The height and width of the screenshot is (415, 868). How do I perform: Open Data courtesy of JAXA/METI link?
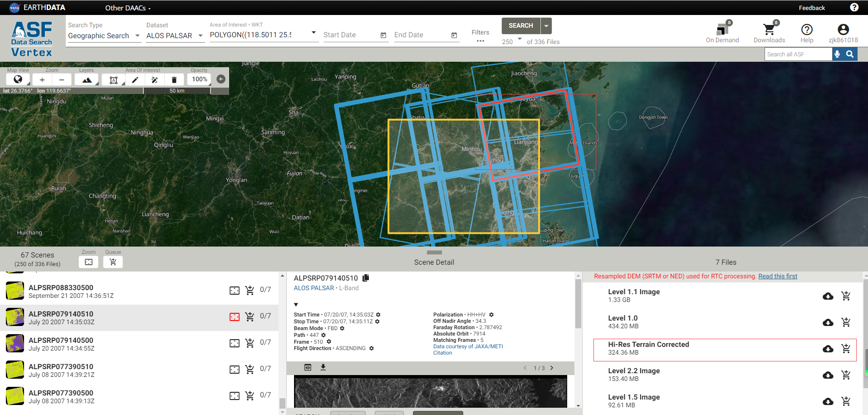pyautogui.click(x=468, y=346)
